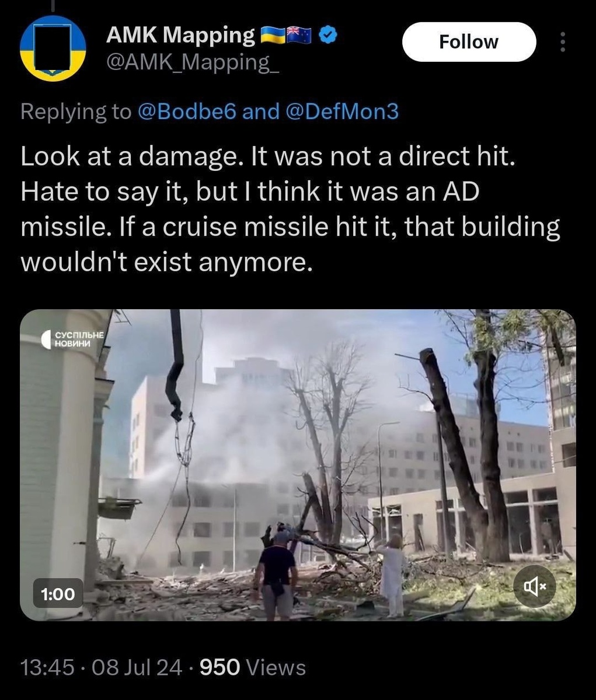Image resolution: width=596 pixels, height=700 pixels.
Task: Open the 13:45 timestamp link
Action: pos(47,667)
